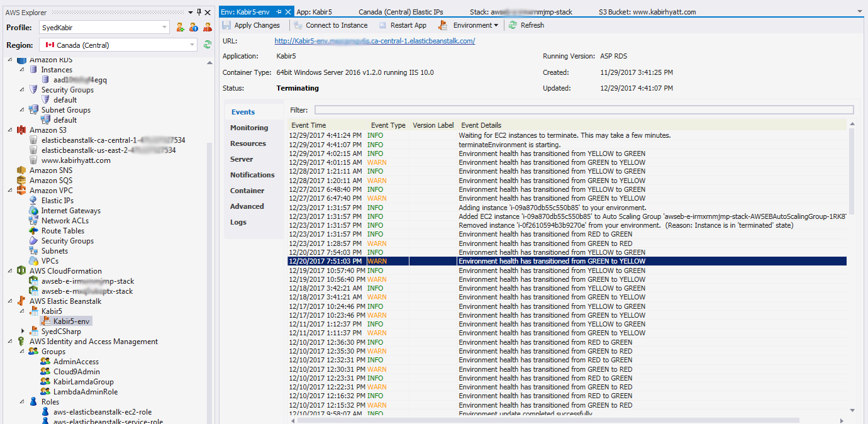Viewport: 868px width, 424px height.
Task: Click the events list horizontal scrollbar
Action: pos(547,420)
